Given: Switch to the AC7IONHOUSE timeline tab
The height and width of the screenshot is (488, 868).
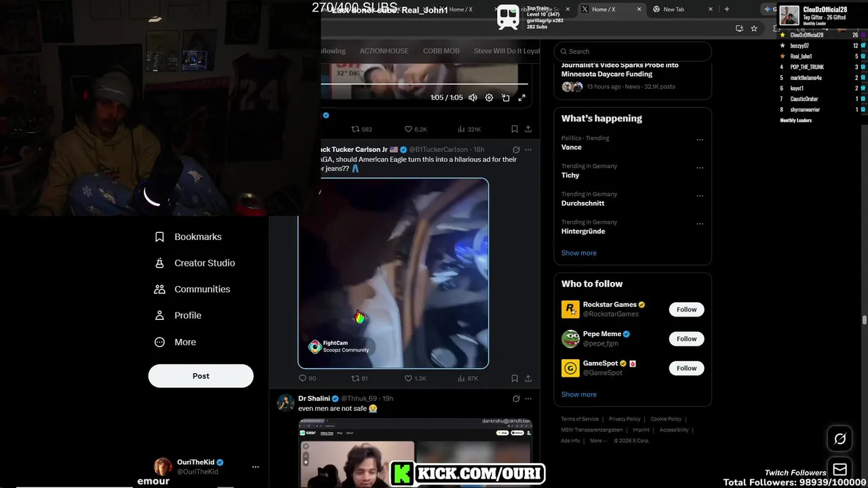Looking at the screenshot, I should point(384,51).
